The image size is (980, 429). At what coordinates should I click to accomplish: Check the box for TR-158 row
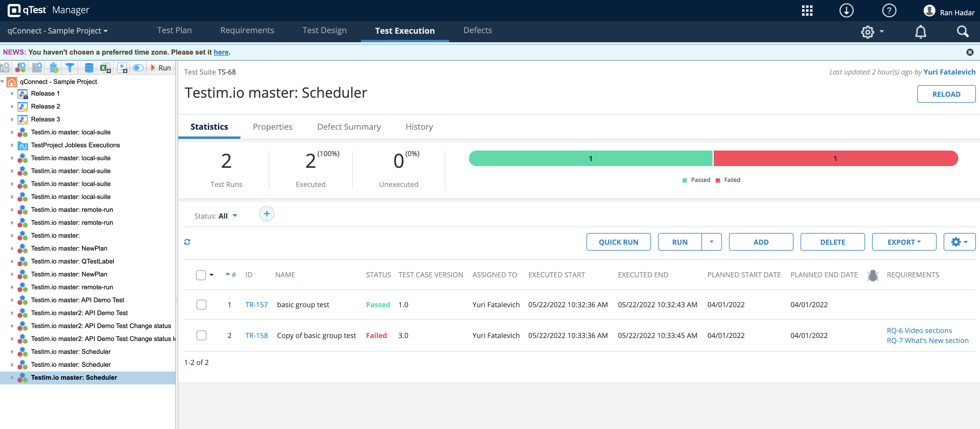click(x=201, y=335)
